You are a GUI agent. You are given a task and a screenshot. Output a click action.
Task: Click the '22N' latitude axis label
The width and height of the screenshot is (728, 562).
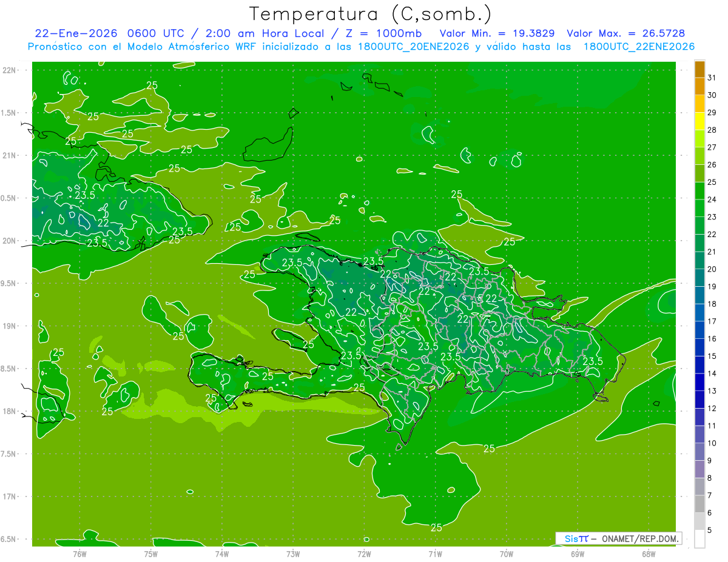(x=9, y=70)
